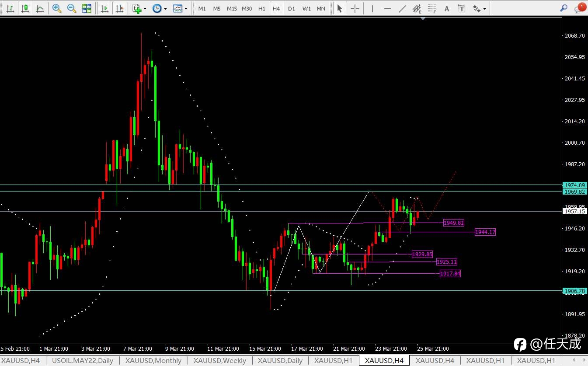
Task: Zoom out of the chart
Action: click(72, 8)
